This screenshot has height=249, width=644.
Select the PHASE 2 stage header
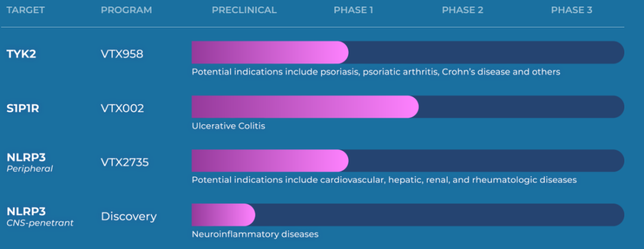tap(463, 10)
